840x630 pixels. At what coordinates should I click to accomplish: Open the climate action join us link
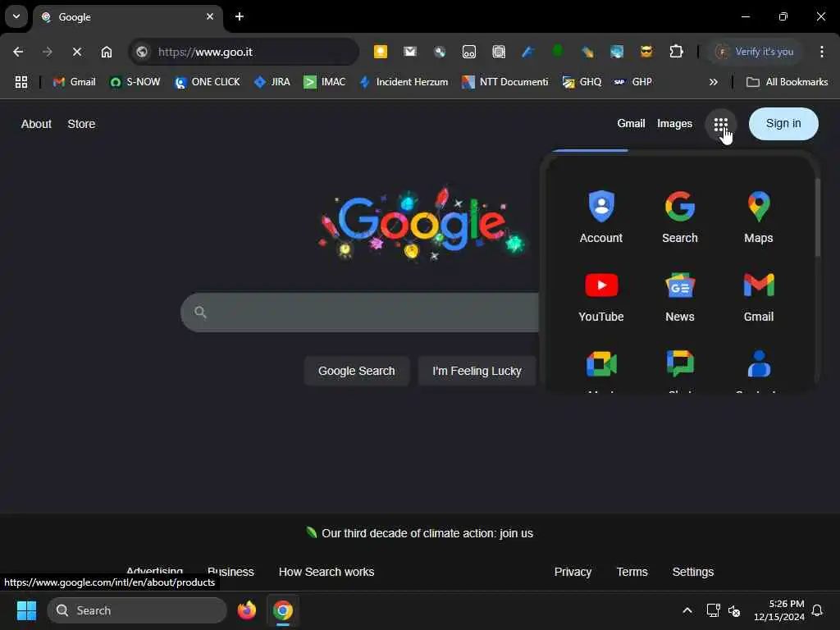427,533
